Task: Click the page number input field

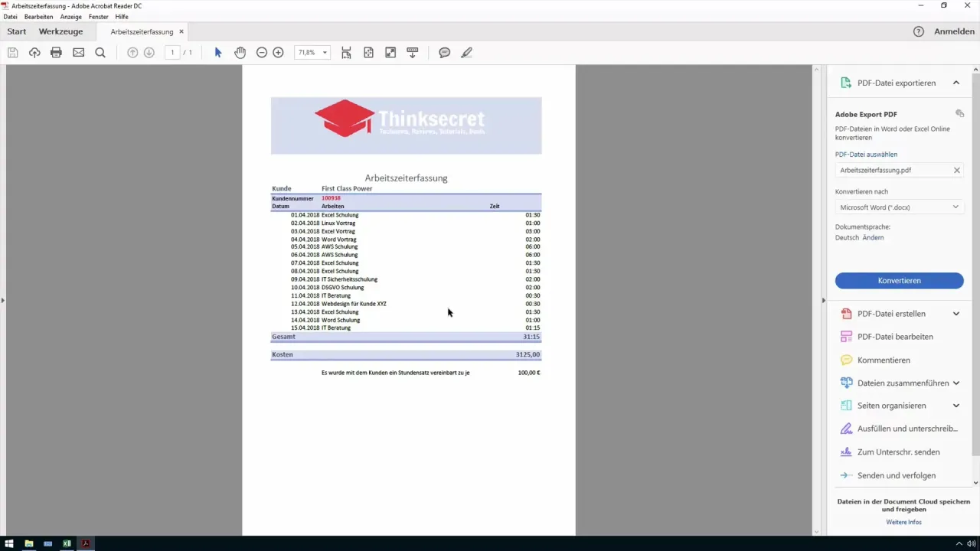Action: (173, 53)
